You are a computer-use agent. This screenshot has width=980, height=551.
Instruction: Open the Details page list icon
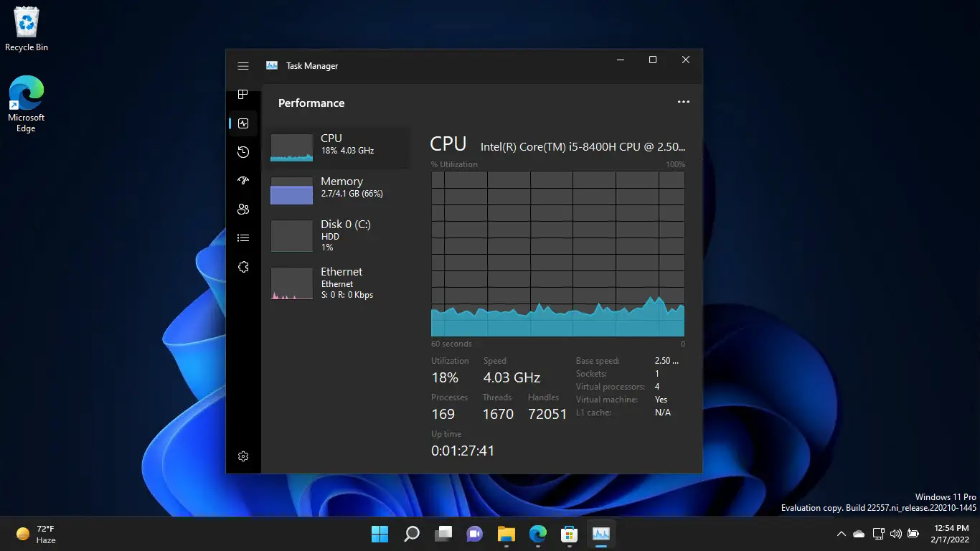coord(243,238)
